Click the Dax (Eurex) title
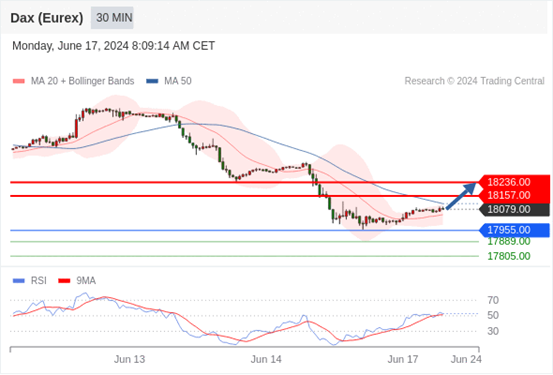The height and width of the screenshot is (375, 553). 47,18
